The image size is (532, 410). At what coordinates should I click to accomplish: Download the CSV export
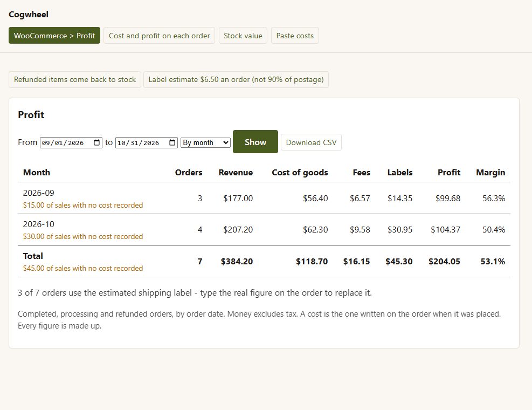tap(311, 142)
